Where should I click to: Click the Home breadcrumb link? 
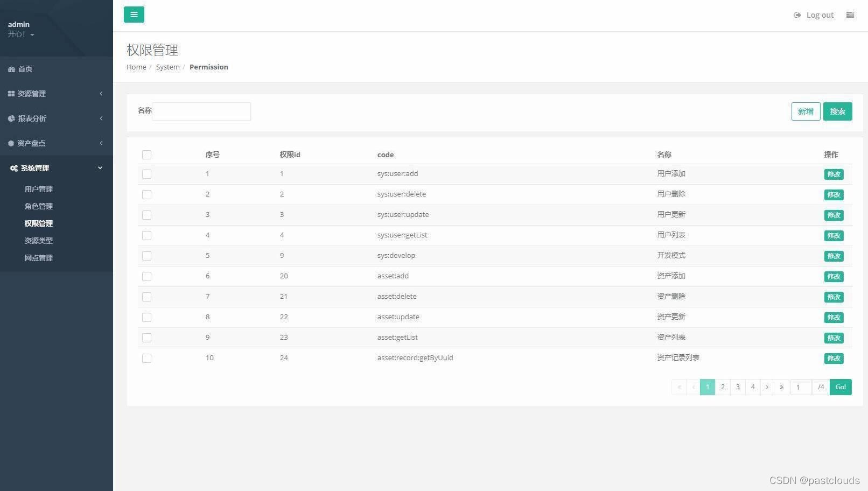(x=136, y=67)
